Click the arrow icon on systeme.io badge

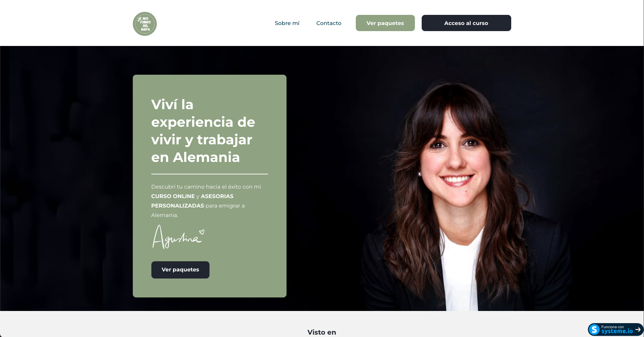[x=638, y=329]
